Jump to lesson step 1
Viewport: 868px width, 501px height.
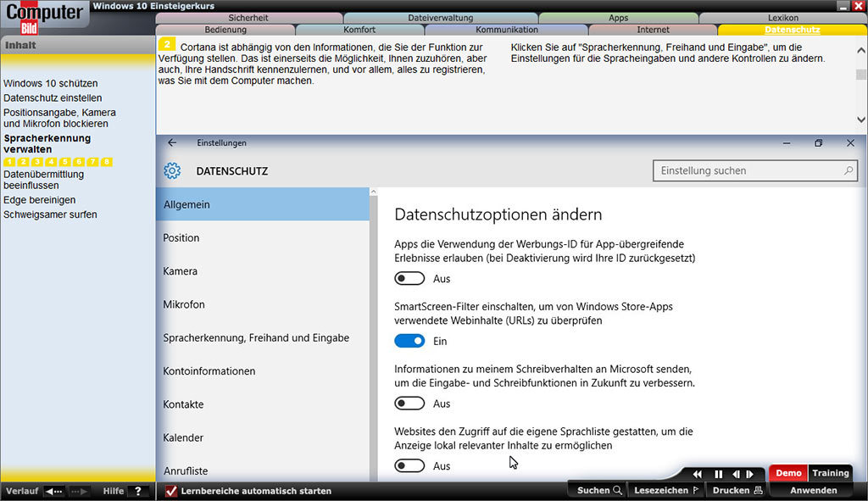pos(9,162)
